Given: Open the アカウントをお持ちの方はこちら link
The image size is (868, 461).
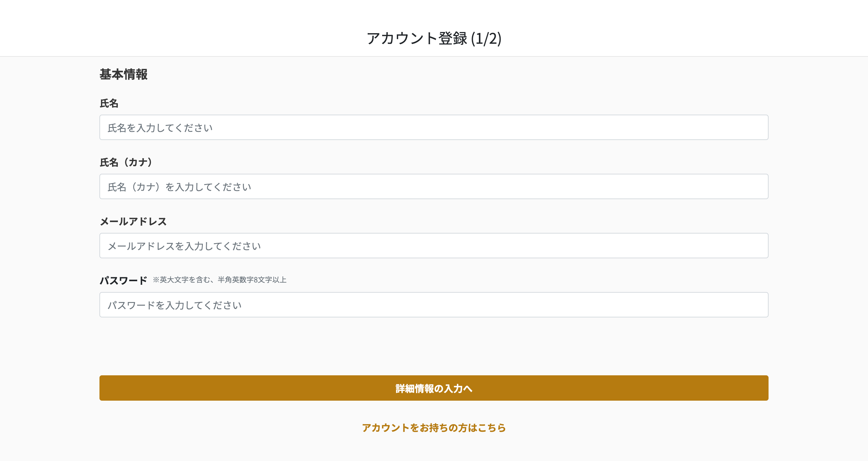Looking at the screenshot, I should tap(434, 428).
